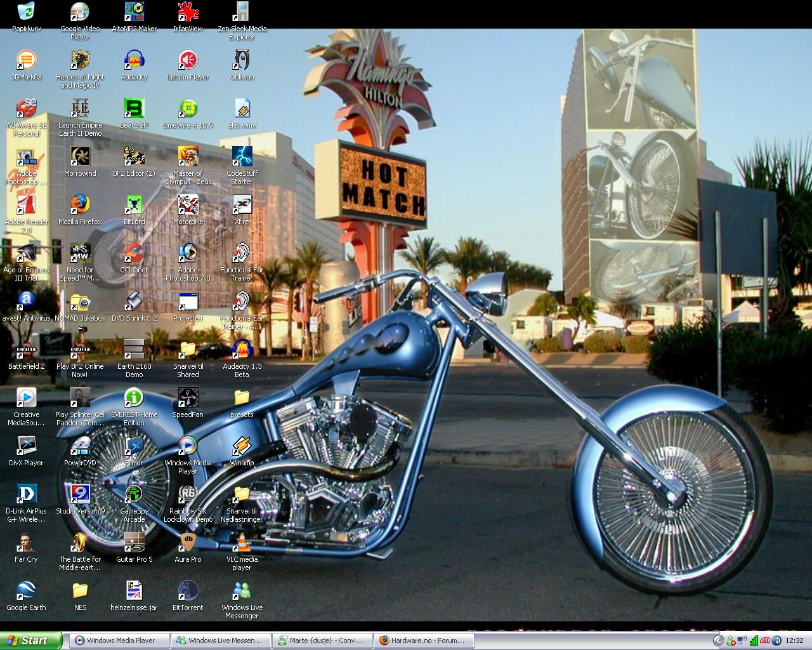
Task: Launch Far Cry game shortcut
Action: click(26, 547)
